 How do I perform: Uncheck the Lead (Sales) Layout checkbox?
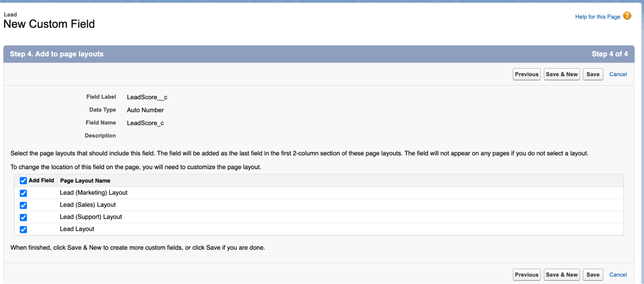pos(23,205)
